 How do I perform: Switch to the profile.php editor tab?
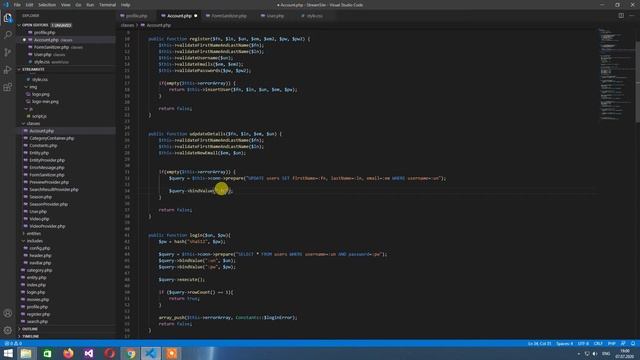pos(136,16)
